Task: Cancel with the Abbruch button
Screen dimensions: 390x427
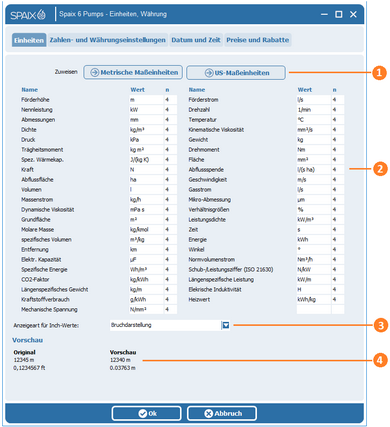Action: (x=222, y=414)
